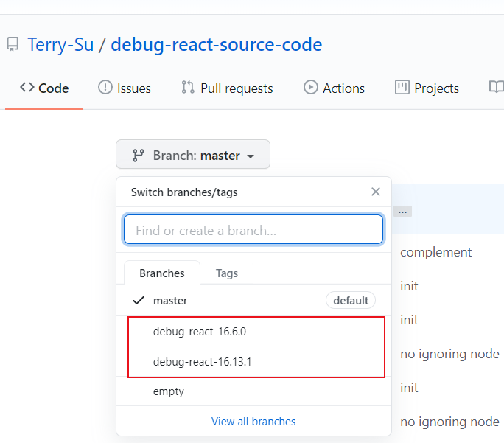The image size is (504, 443).
Task: Click the Issues circle icon
Action: click(x=105, y=88)
